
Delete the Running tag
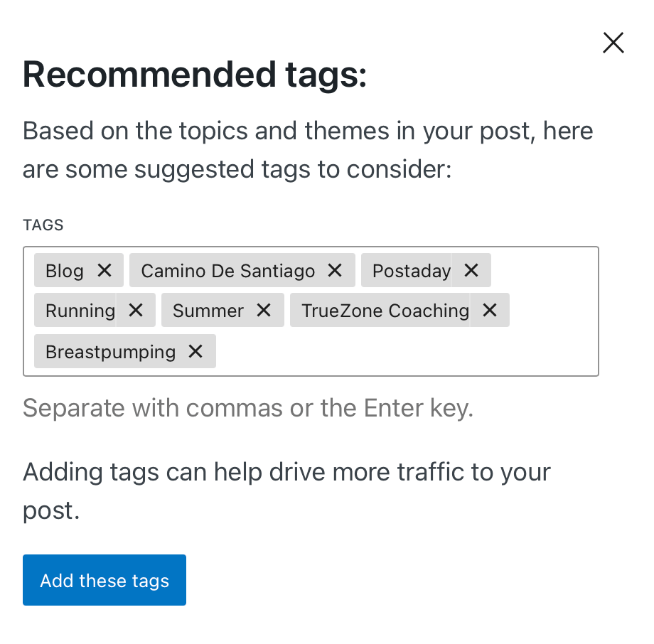coord(136,311)
